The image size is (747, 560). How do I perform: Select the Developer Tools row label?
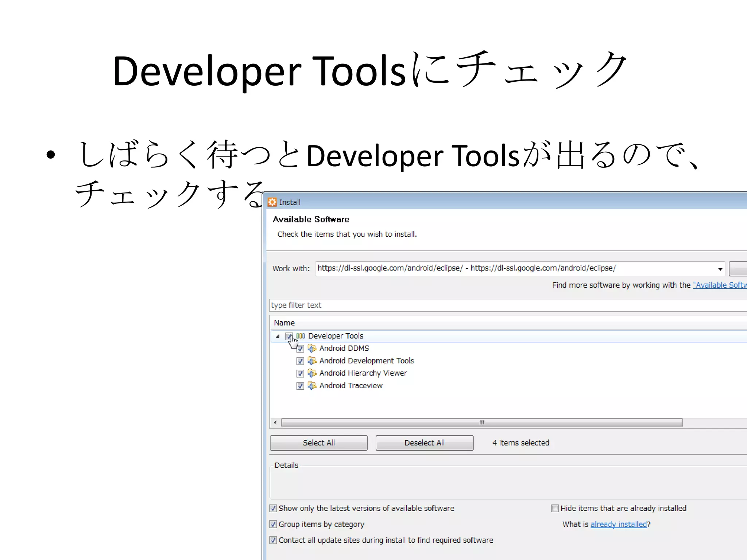[x=336, y=336]
